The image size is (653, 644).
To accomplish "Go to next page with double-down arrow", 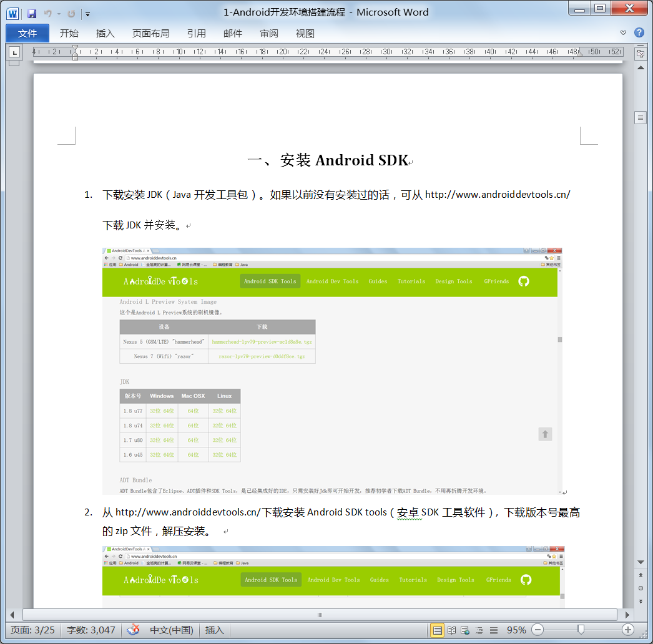I will click(x=641, y=602).
